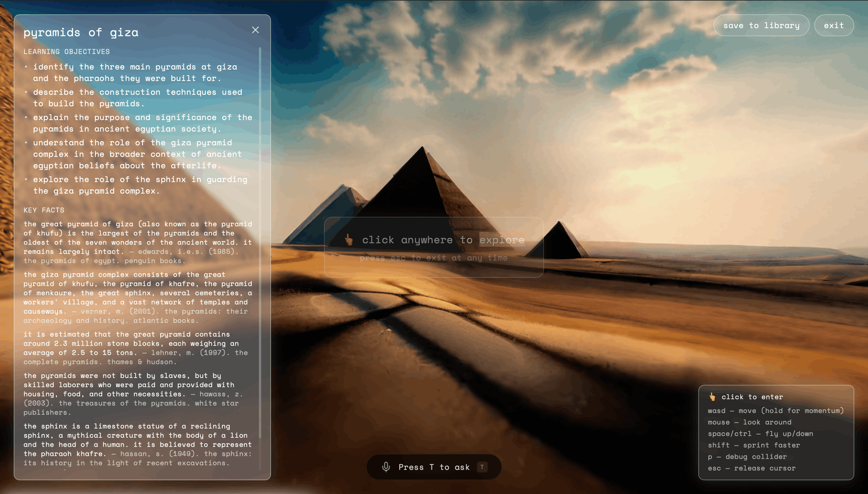The width and height of the screenshot is (868, 494).
Task: Click the 'pyramids of giza' panel title
Action: [81, 32]
